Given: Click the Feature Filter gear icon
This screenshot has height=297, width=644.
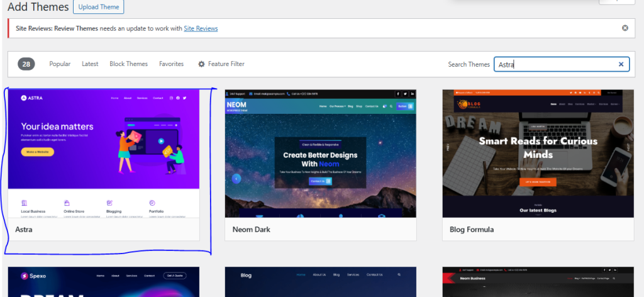Looking at the screenshot, I should [201, 64].
